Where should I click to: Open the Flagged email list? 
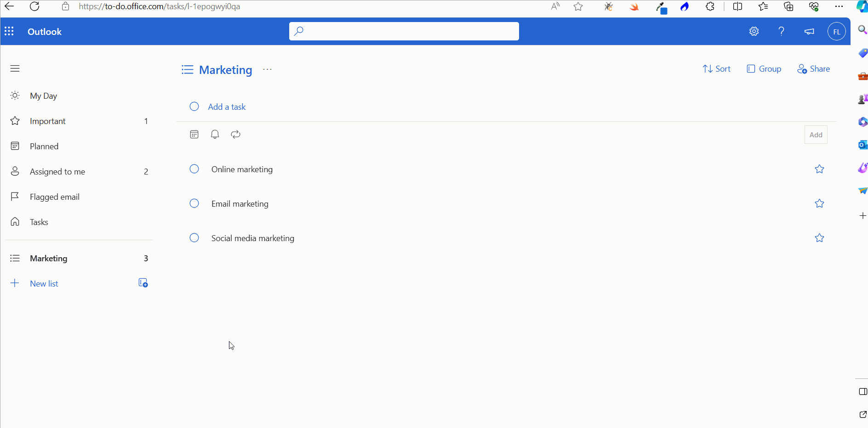[54, 197]
